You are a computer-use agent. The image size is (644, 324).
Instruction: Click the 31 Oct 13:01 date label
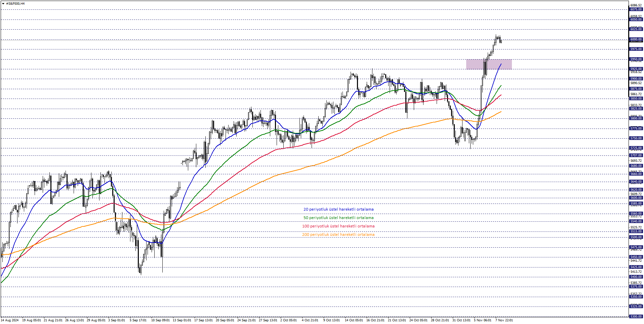click(x=462, y=320)
